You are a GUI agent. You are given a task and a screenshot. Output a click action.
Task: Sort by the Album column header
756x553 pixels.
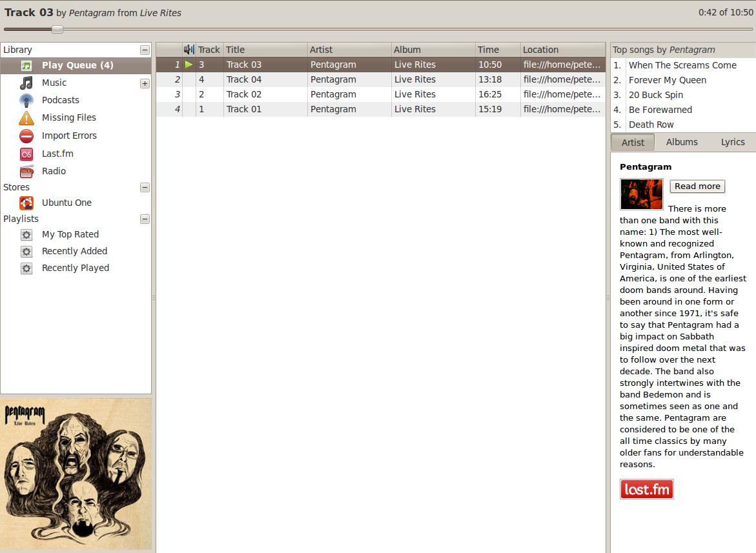(x=433, y=50)
